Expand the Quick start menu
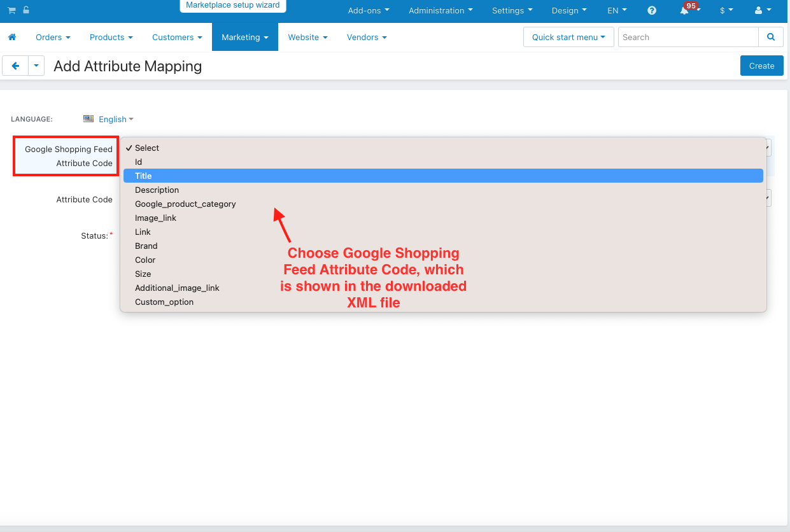Image resolution: width=790 pixels, height=532 pixels. (x=568, y=37)
